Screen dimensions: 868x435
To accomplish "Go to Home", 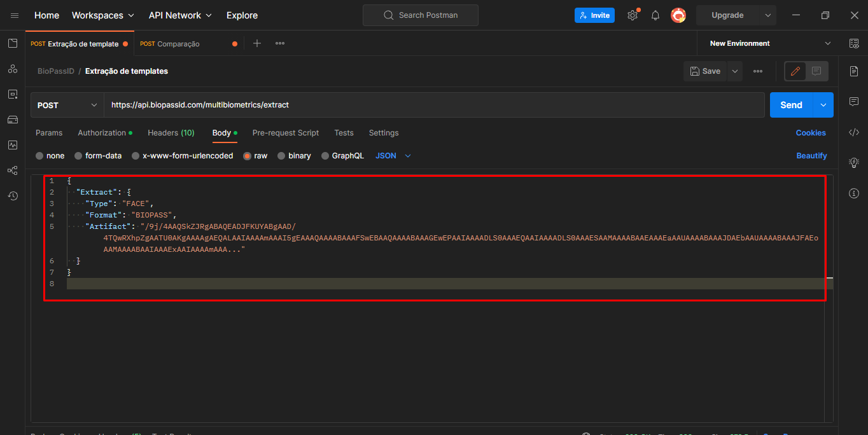I will [46, 15].
